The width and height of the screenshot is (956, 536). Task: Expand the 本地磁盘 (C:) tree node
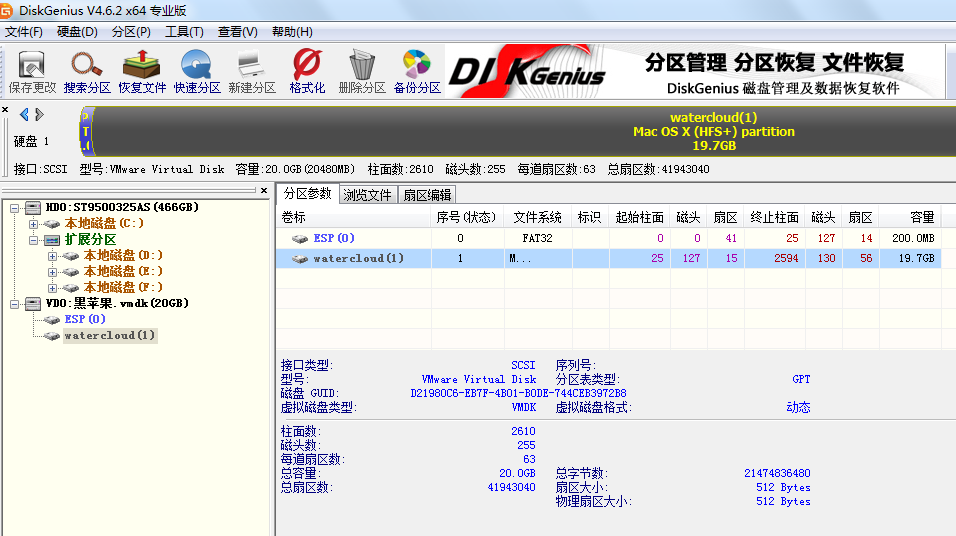click(x=34, y=224)
